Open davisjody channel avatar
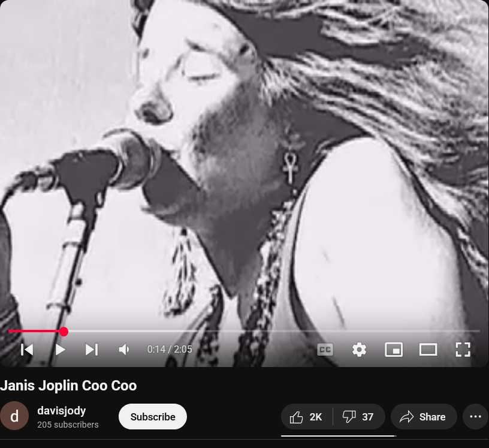 coord(14,416)
